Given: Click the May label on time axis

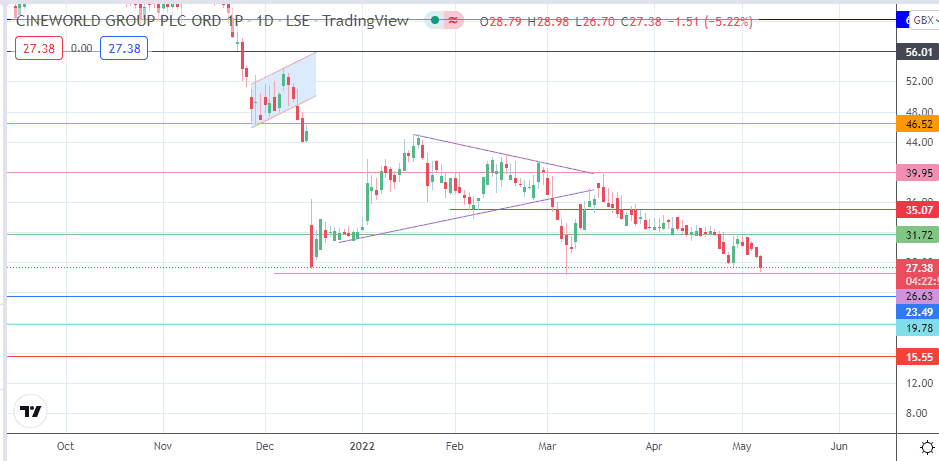Looking at the screenshot, I should click(742, 446).
